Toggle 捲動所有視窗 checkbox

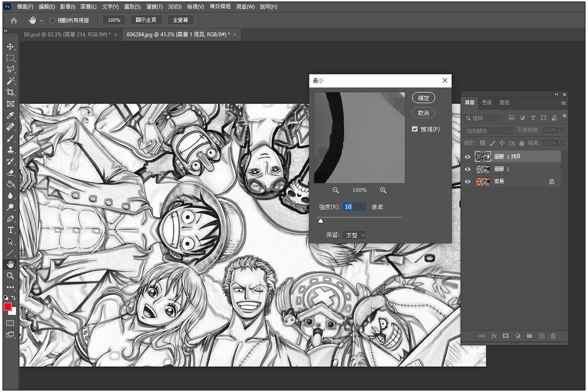pos(52,20)
